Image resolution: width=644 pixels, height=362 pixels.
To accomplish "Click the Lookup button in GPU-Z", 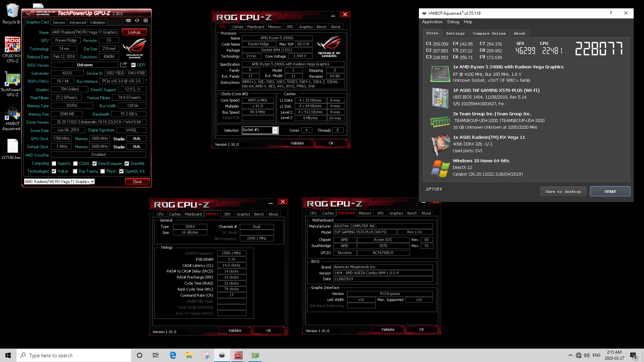I will (x=134, y=32).
